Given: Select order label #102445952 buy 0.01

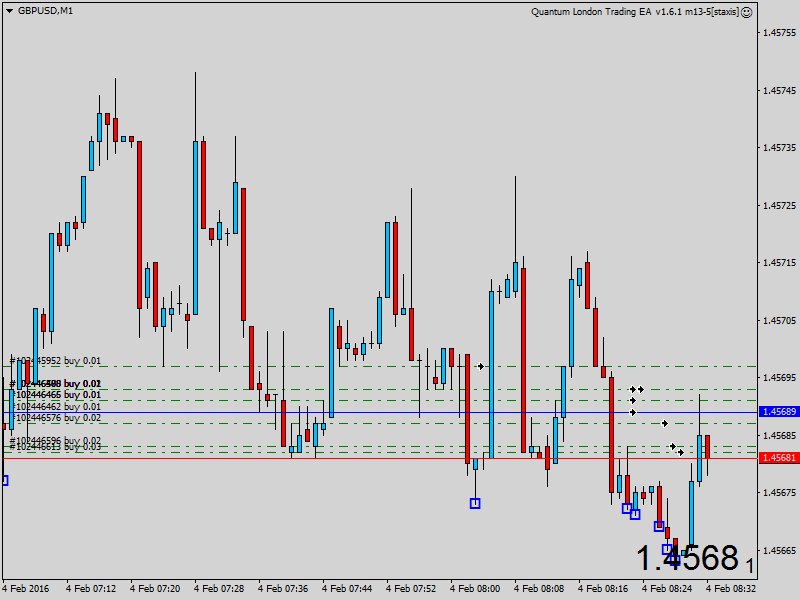Looking at the screenshot, I should (x=55, y=361).
